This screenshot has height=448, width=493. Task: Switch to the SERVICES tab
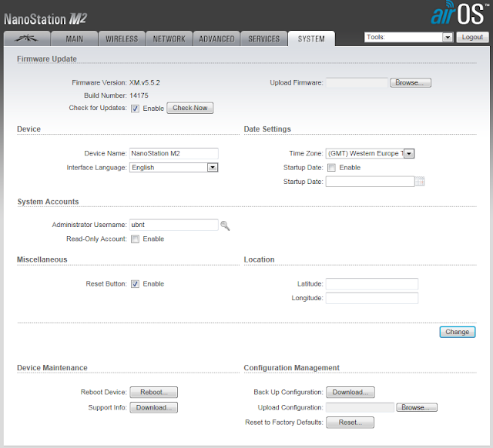tap(264, 38)
